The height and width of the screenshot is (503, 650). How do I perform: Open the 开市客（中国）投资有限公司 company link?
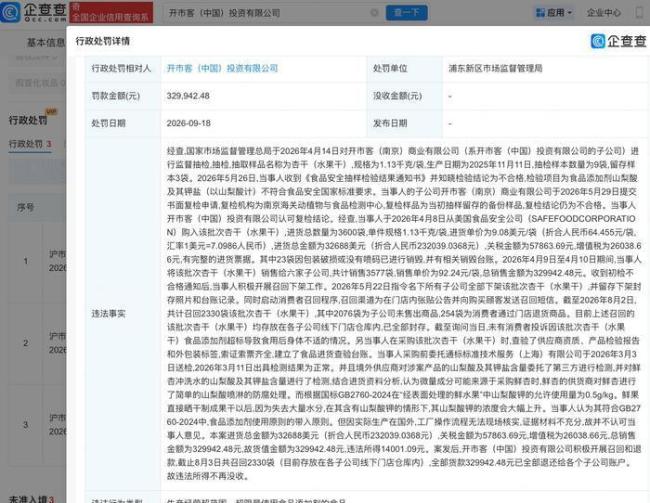point(222,68)
